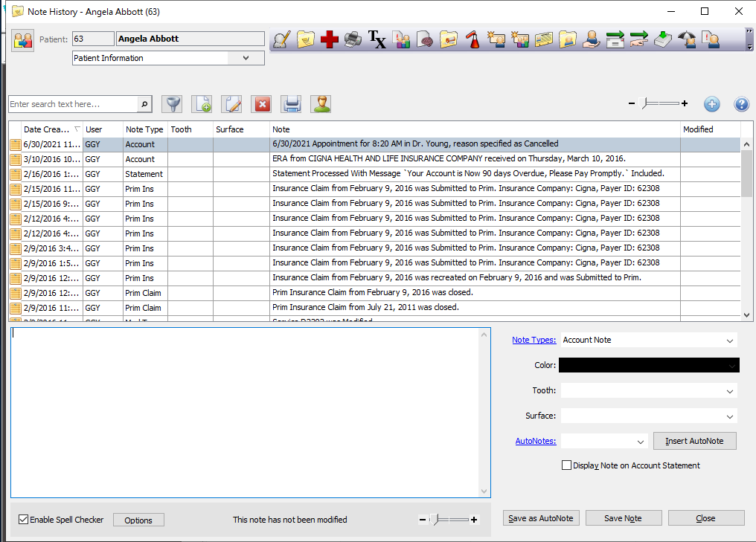This screenshot has width=756, height=542.
Task: Click the spell checker Options button
Action: (138, 520)
